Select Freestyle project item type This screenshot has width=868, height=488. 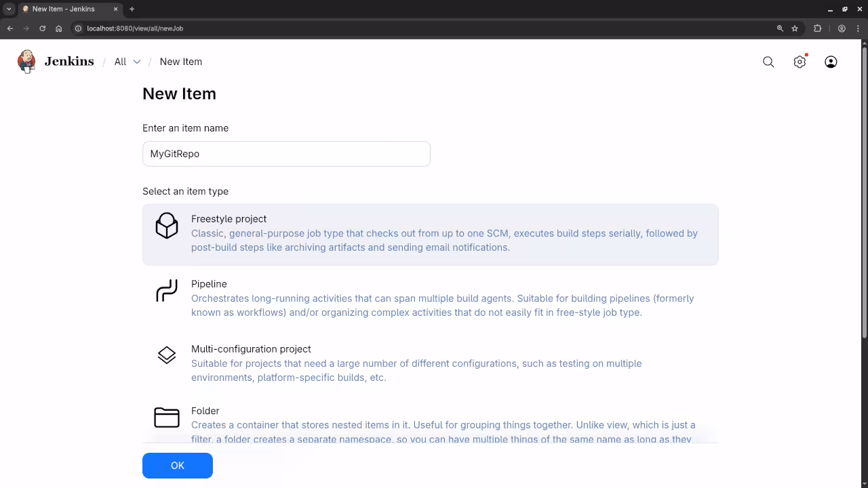[229, 219]
